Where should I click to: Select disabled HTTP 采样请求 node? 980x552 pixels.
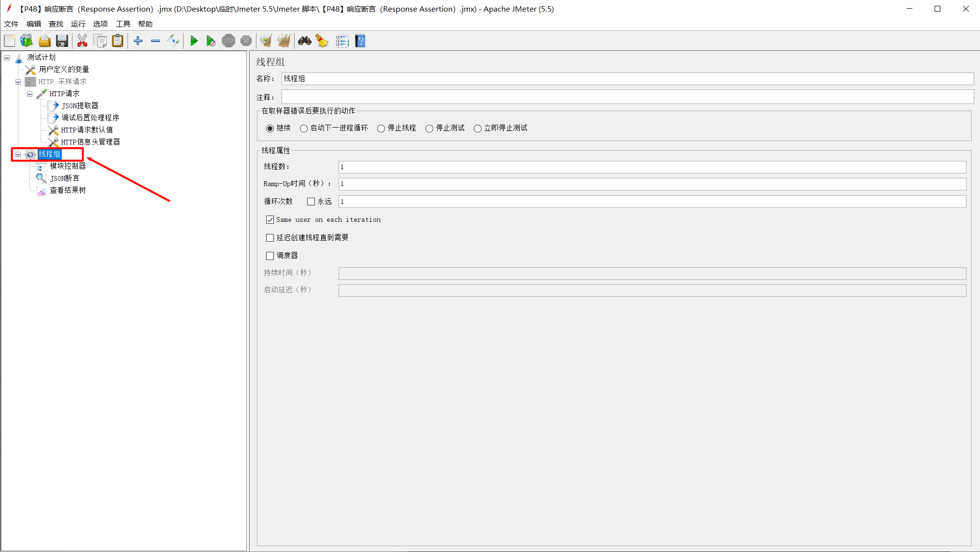[x=63, y=82]
